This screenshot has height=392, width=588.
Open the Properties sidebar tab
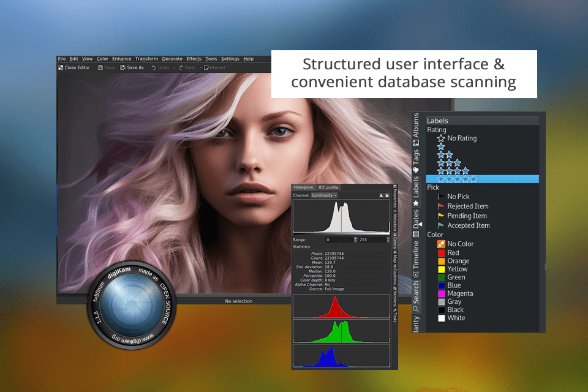coord(395,196)
